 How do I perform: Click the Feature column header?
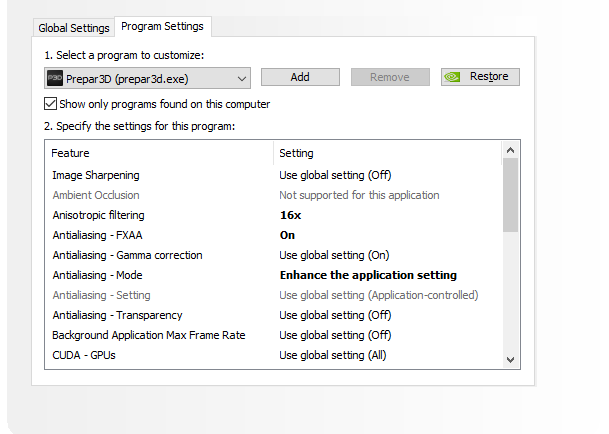[70, 153]
